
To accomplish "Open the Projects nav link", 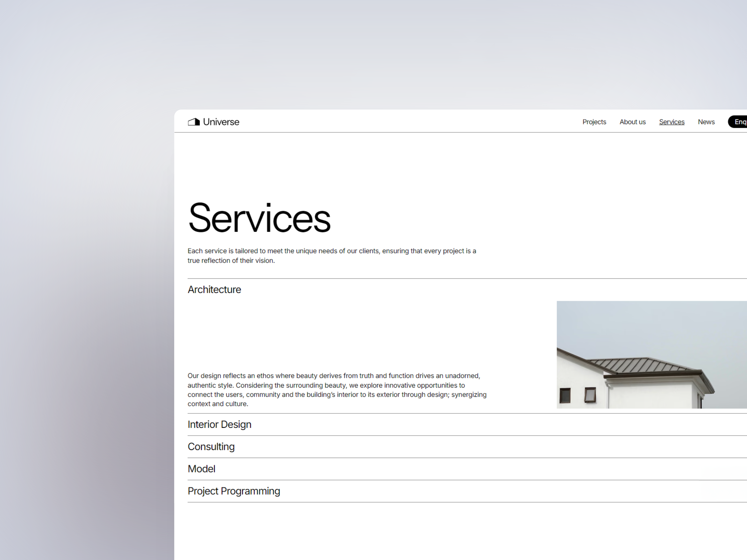I will pyautogui.click(x=594, y=122).
